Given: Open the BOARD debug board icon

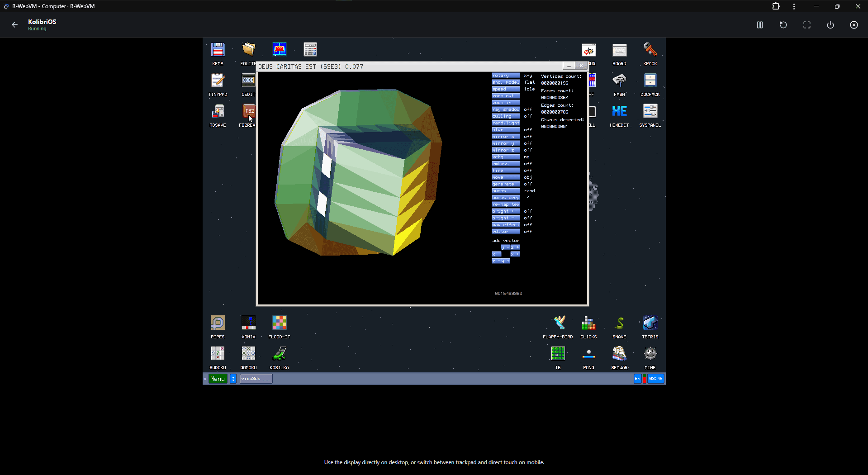Looking at the screenshot, I should tap(619, 50).
